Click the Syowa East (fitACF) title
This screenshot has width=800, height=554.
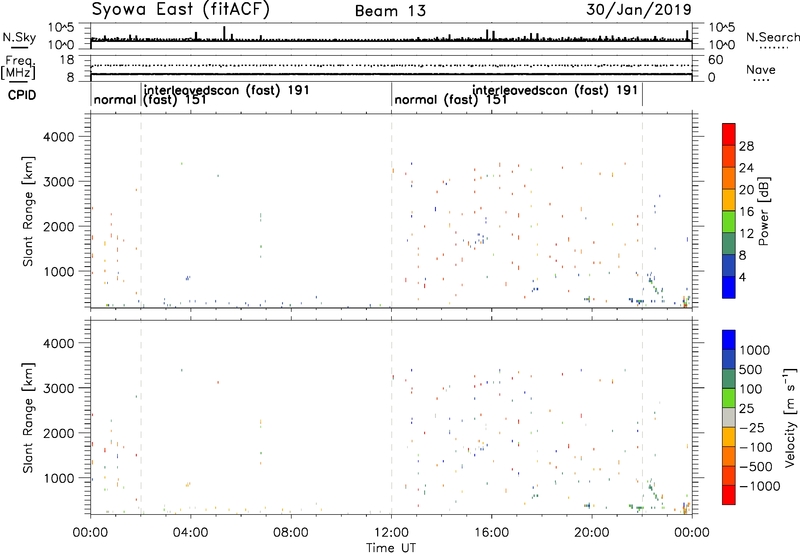click(176, 10)
